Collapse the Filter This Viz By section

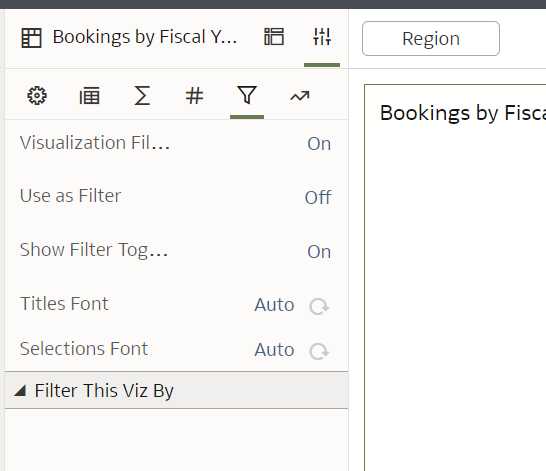[20, 391]
